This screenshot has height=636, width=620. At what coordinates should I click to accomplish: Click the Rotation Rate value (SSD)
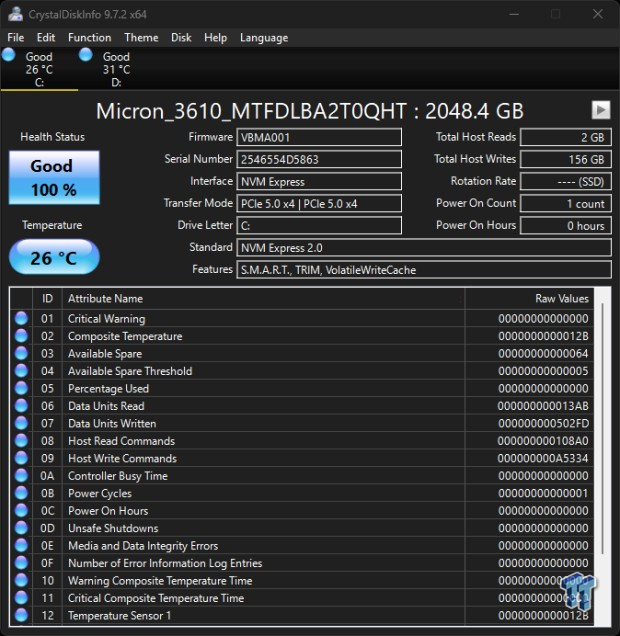tap(566, 181)
